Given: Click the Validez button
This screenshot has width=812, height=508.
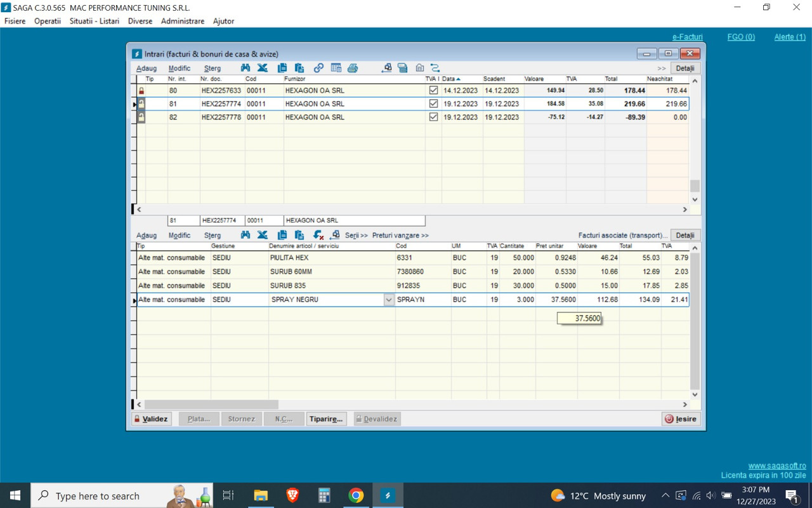Looking at the screenshot, I should [152, 419].
